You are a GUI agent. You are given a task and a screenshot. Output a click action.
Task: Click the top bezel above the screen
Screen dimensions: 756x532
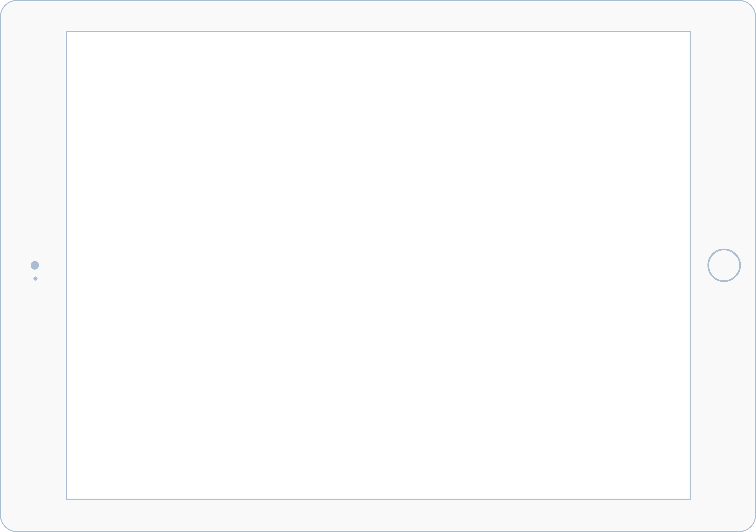tap(378, 16)
